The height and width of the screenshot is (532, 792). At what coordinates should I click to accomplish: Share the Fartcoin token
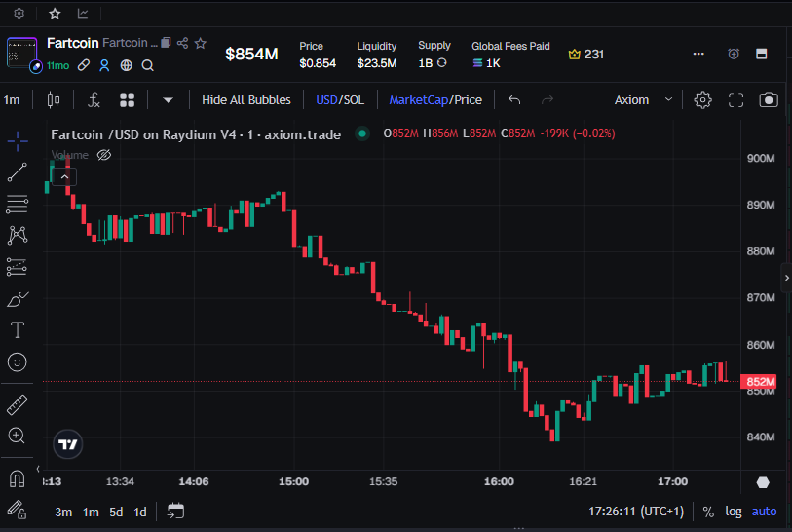(182, 43)
